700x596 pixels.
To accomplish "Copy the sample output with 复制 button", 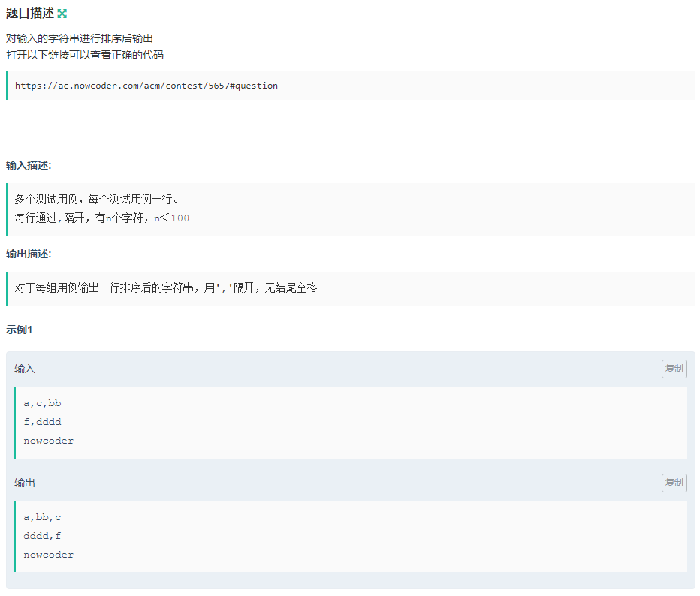I will coord(674,483).
